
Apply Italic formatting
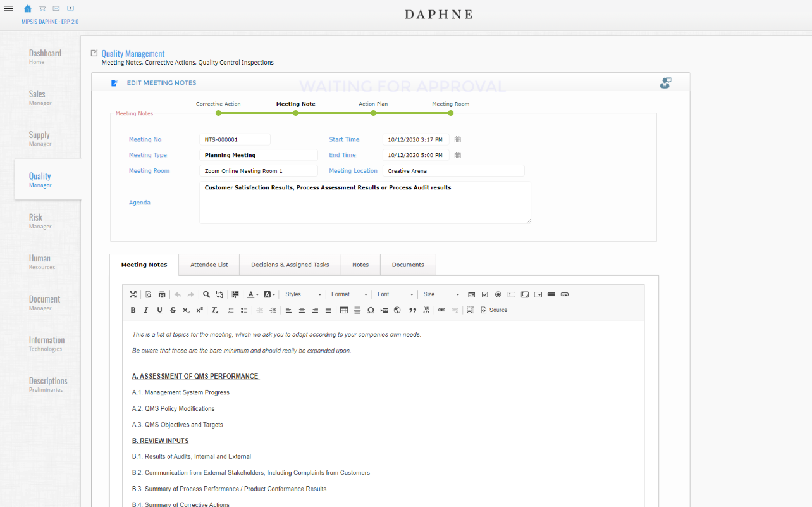pyautogui.click(x=146, y=310)
